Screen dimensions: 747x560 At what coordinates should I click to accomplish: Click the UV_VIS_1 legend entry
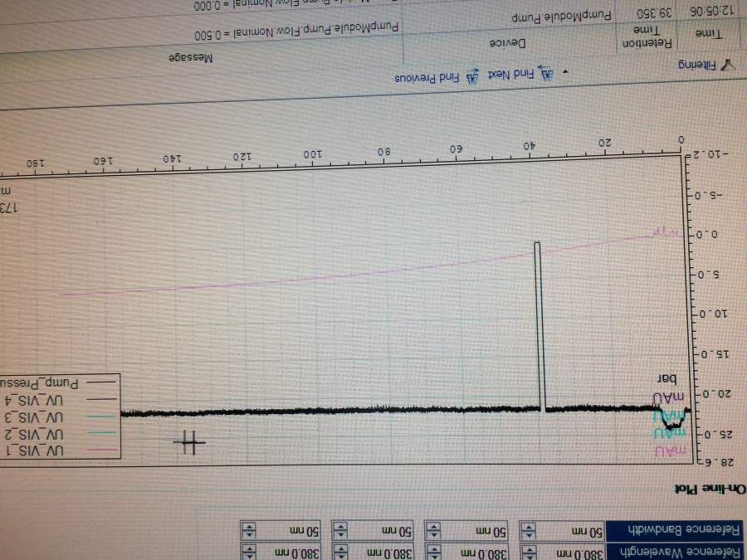point(59,450)
